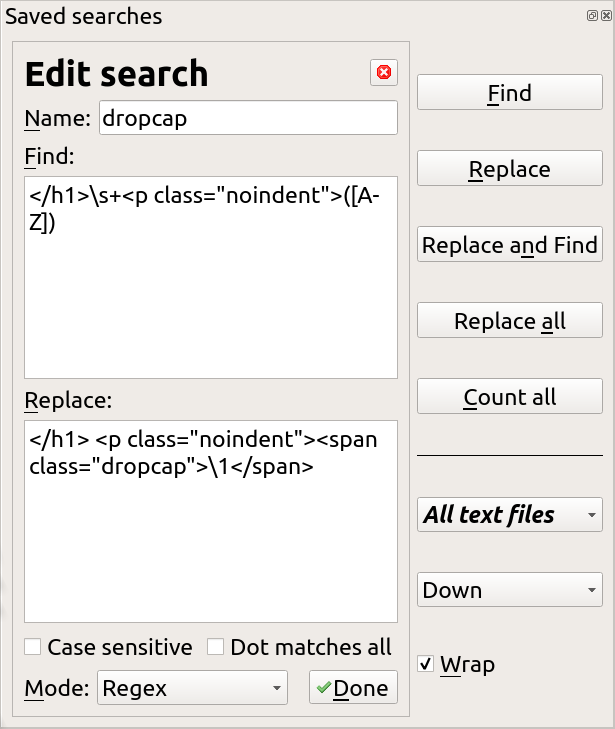Click the Edit search heading
Viewport: 615px width, 729px height.
pyautogui.click(x=116, y=74)
